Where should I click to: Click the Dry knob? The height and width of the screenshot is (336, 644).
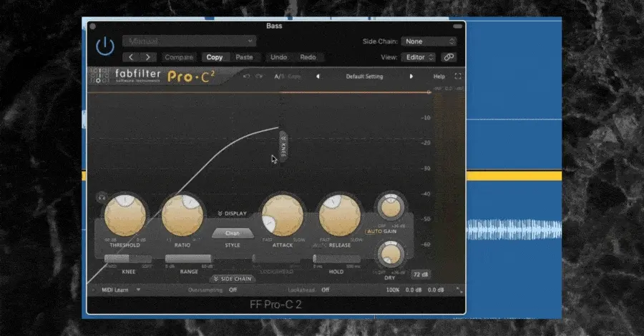[x=391, y=255]
